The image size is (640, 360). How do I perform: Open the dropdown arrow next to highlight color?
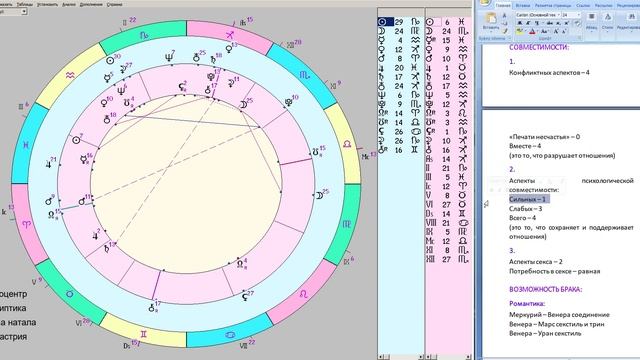(526, 31)
